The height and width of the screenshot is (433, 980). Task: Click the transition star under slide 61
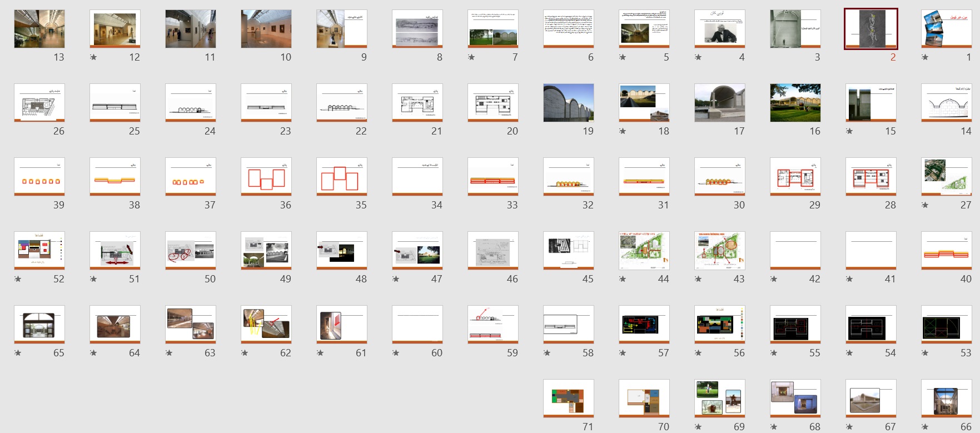320,353
